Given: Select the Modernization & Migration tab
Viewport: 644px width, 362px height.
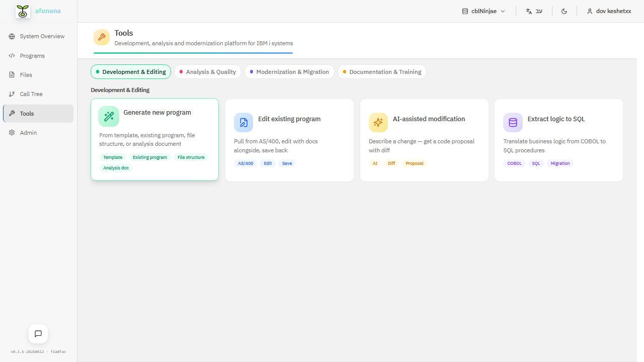Looking at the screenshot, I should coord(289,71).
